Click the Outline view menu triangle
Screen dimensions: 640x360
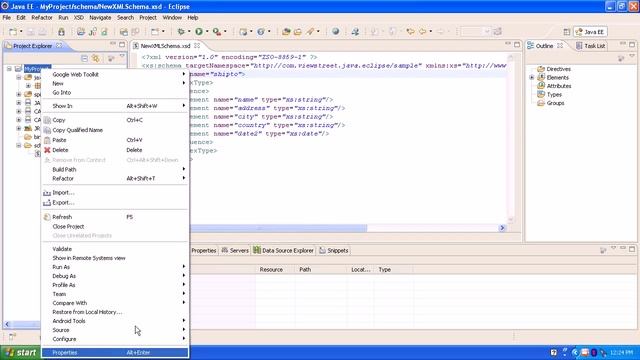[x=632, y=56]
